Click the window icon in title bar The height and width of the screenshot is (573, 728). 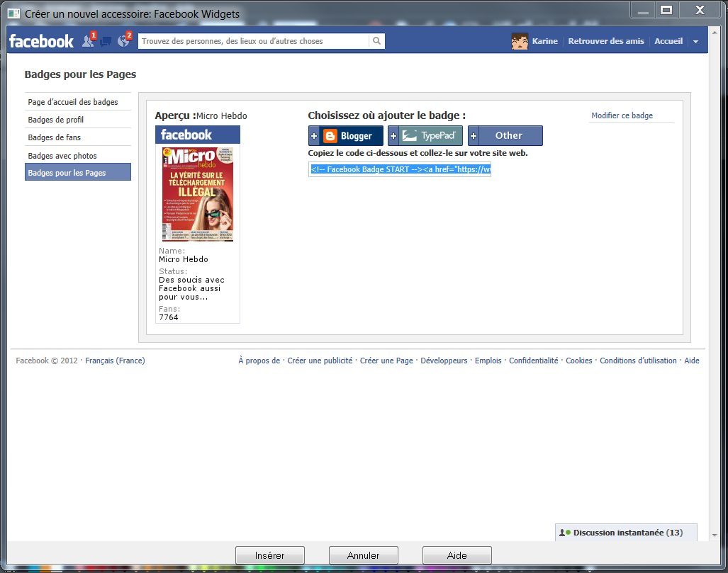(x=14, y=13)
